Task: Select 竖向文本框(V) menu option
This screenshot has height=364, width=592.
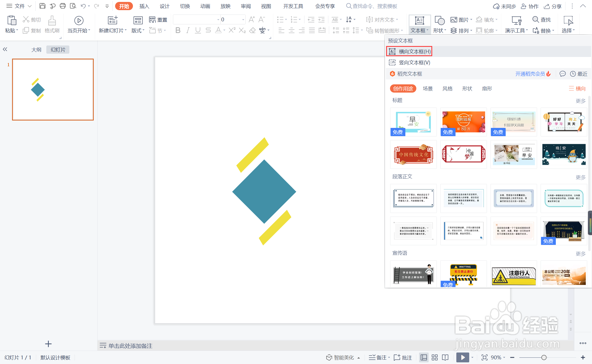Action: click(x=414, y=62)
